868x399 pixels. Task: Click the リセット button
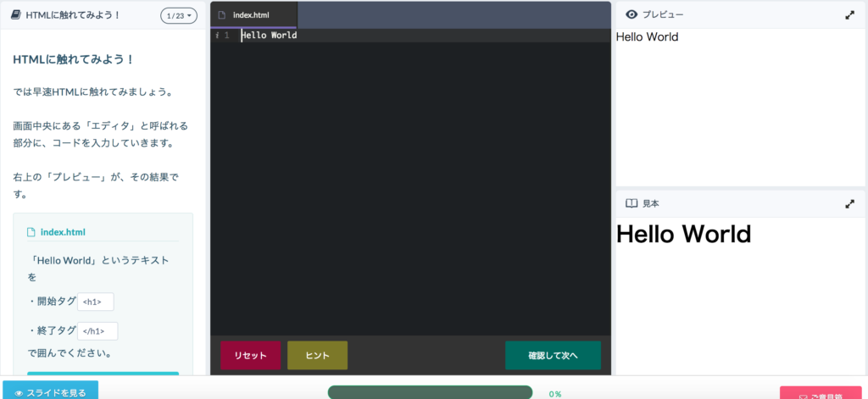pyautogui.click(x=250, y=355)
